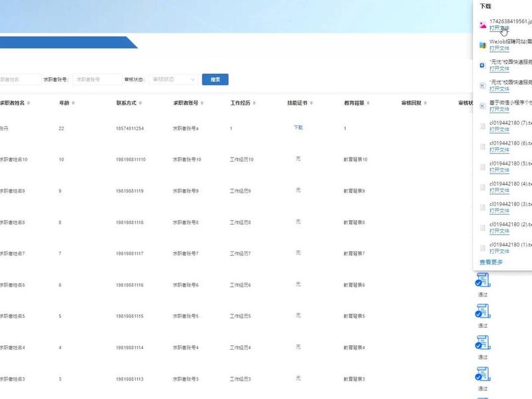This screenshot has width=532, height=399.
Task: Sort by 年龄 column arrows
Action: 73,103
